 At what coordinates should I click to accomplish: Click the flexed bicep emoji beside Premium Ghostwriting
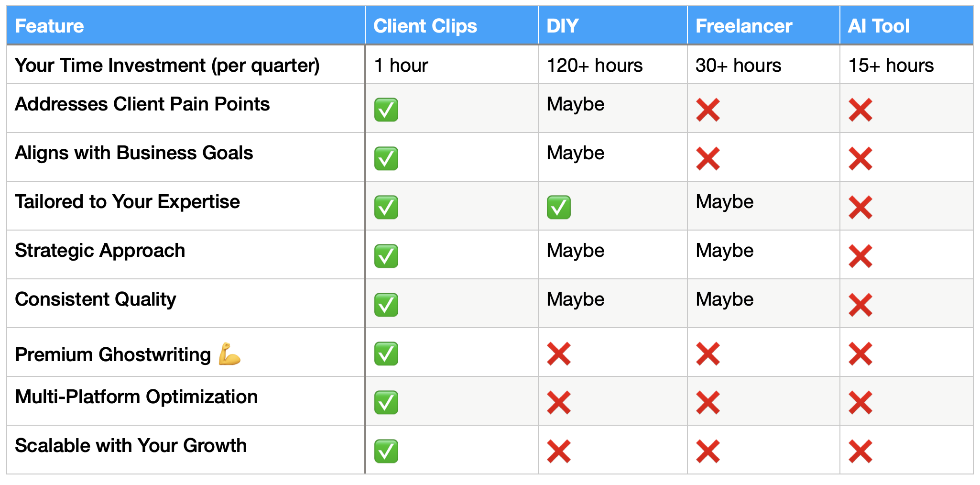[x=229, y=354]
